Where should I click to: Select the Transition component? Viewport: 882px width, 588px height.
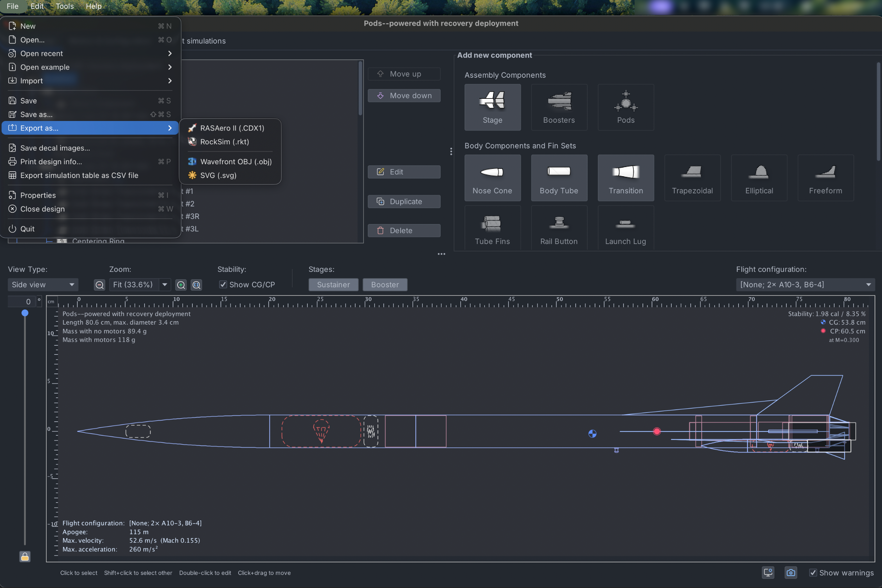(x=626, y=178)
